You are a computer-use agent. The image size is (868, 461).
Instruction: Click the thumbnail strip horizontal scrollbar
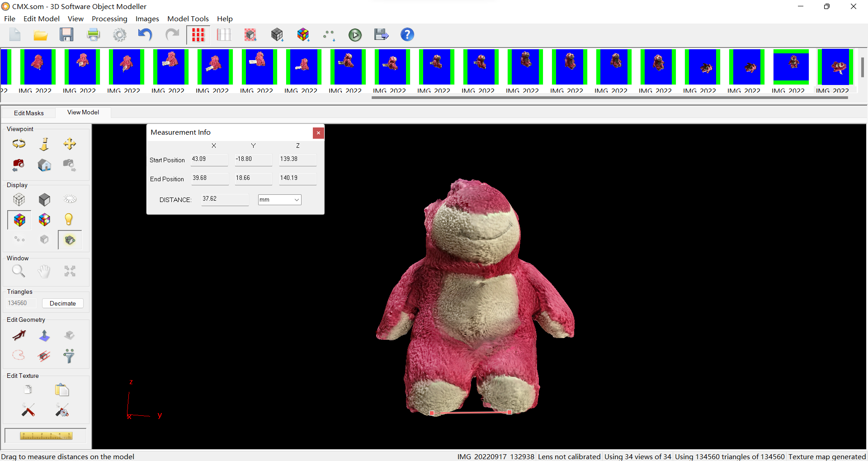[x=610, y=98]
